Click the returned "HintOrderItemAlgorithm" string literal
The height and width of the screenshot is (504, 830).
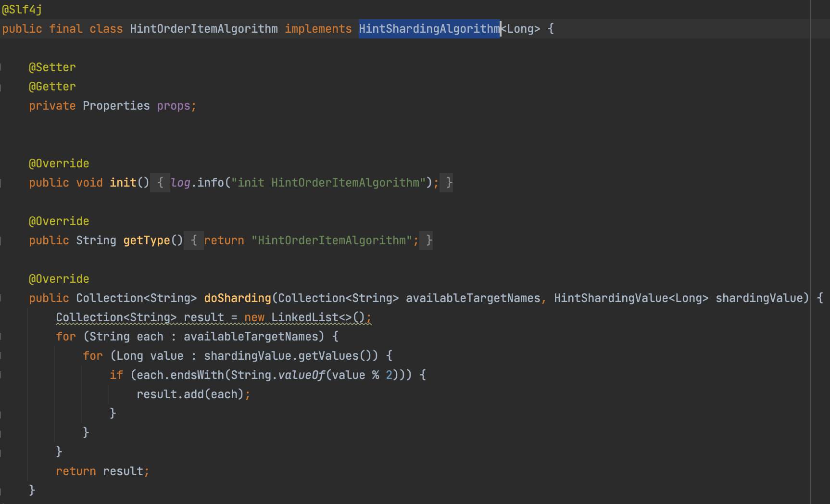click(x=332, y=240)
